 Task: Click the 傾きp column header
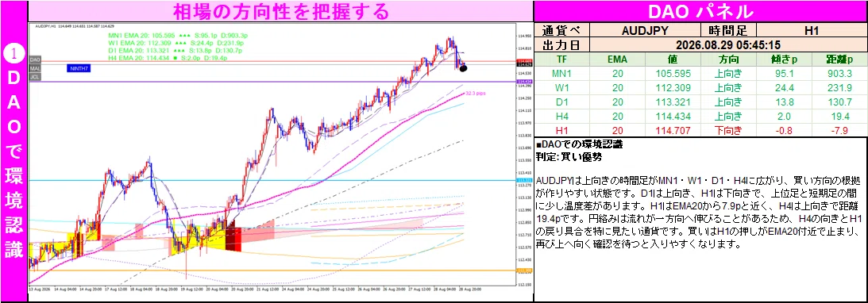point(783,59)
